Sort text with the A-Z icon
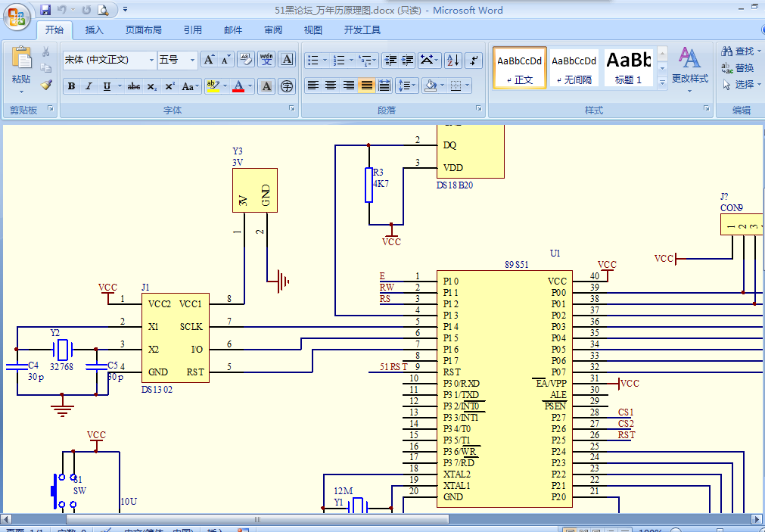 (452, 60)
